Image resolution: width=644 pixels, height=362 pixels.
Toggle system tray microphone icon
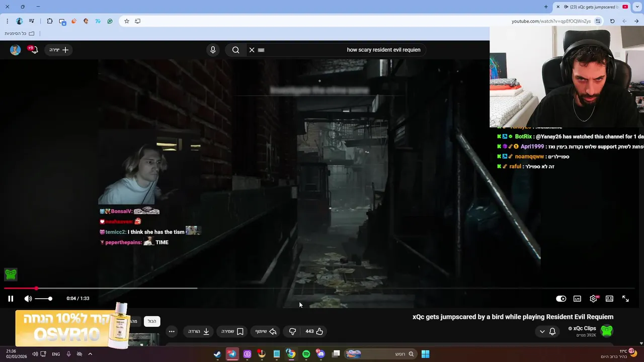tap(68, 354)
